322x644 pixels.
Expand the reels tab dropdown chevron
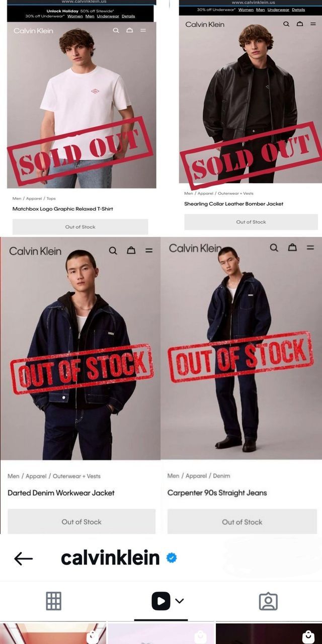180,601
